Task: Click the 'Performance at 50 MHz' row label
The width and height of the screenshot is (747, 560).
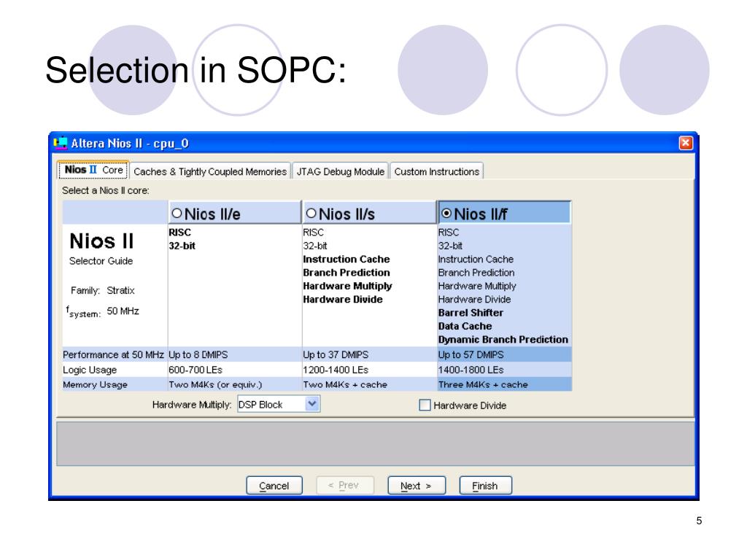Action: [x=113, y=355]
